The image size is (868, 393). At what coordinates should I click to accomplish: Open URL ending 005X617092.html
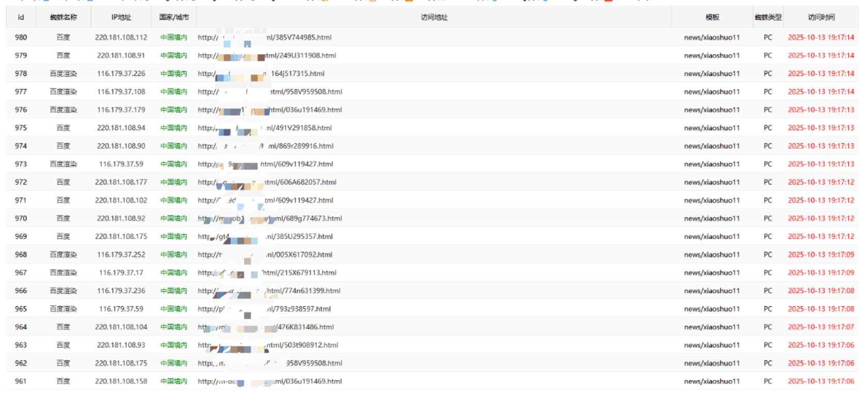coord(265,255)
